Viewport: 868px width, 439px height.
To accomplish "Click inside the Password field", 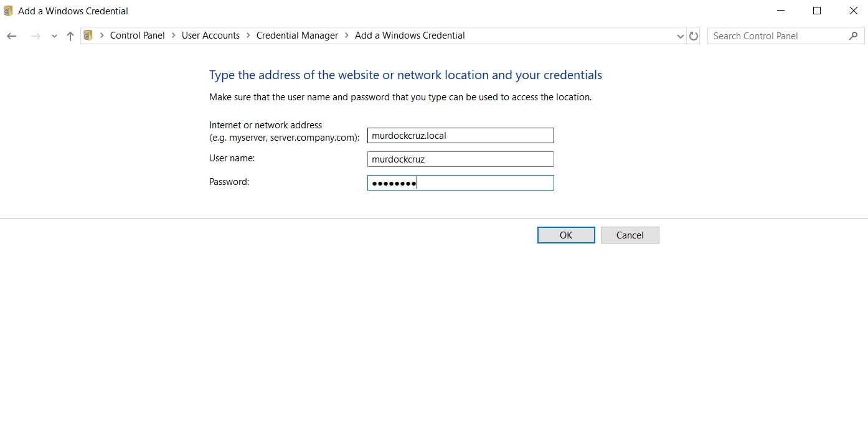I will [460, 182].
